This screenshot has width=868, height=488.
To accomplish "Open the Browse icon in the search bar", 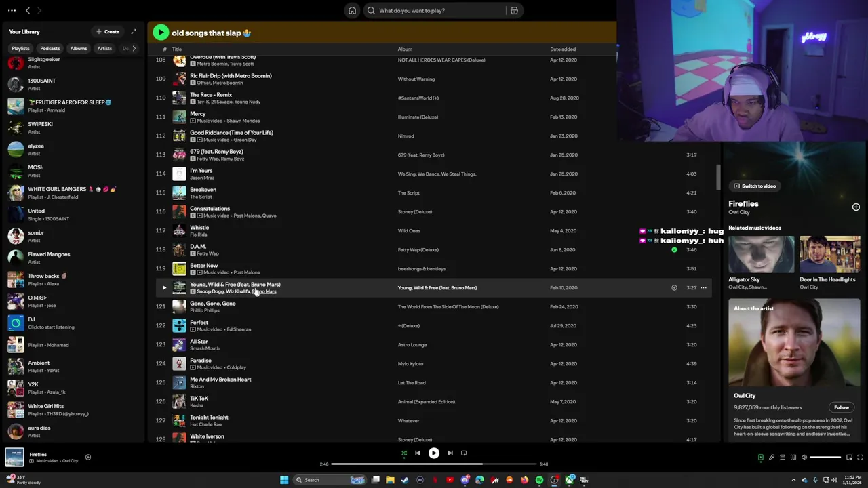I will click(514, 10).
